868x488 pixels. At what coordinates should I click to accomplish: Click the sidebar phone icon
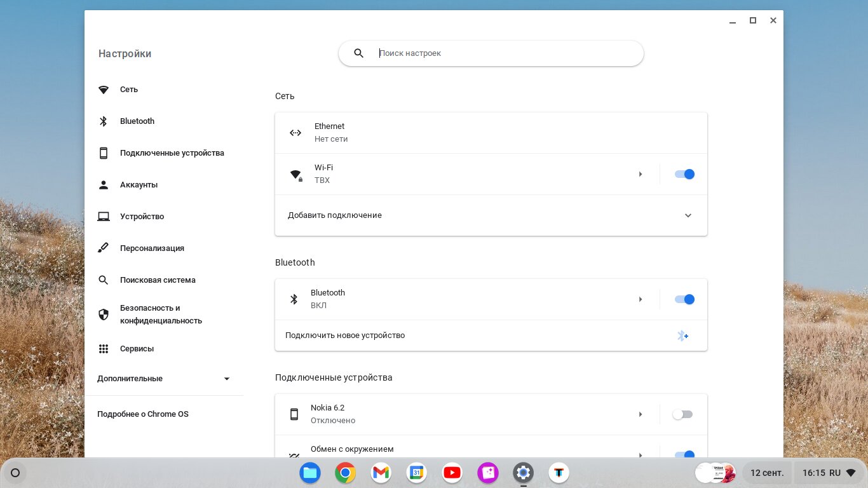pos(104,153)
